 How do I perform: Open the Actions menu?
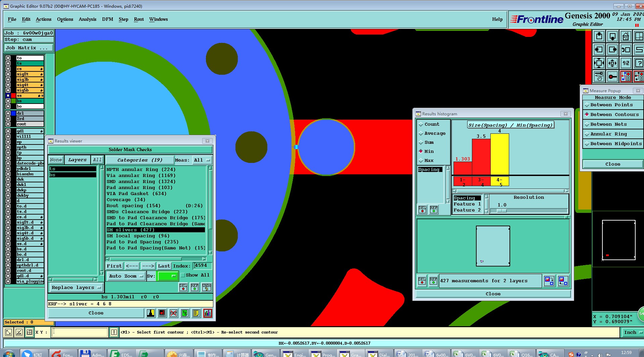[x=44, y=19]
